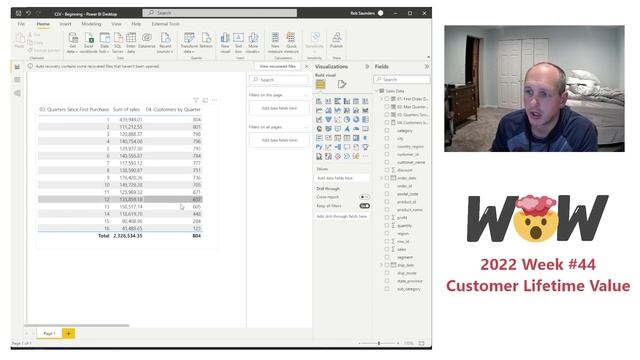Add a new report page with plus button

[x=69, y=333]
